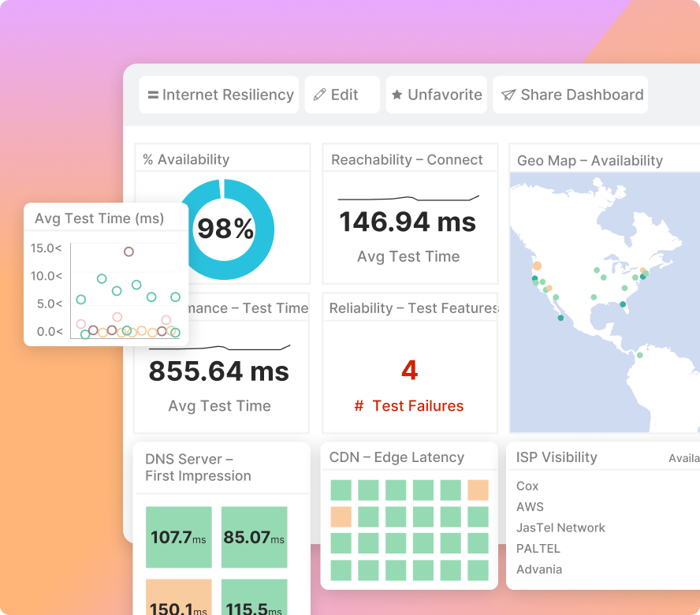Click the star Unfavorite icon
700x615 pixels.
pyautogui.click(x=397, y=95)
